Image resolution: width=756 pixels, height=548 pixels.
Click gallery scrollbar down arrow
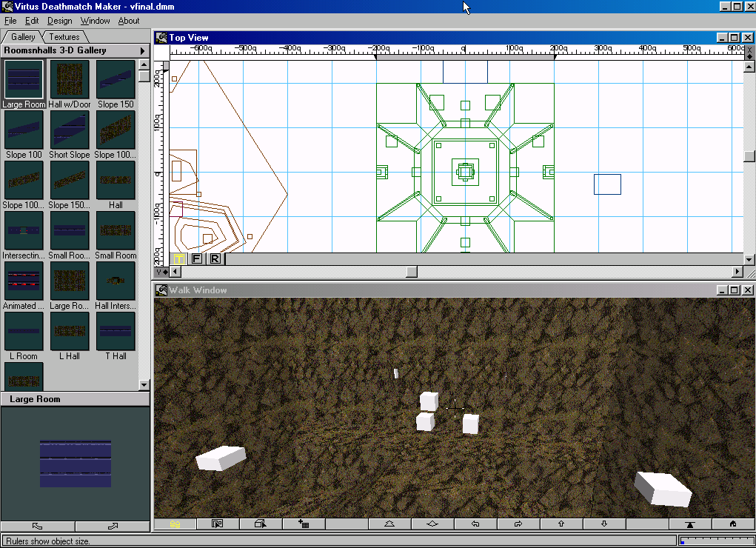click(144, 384)
